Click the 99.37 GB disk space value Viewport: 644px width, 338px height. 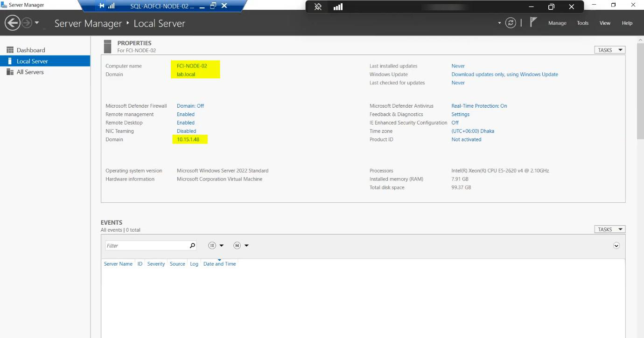tap(461, 187)
